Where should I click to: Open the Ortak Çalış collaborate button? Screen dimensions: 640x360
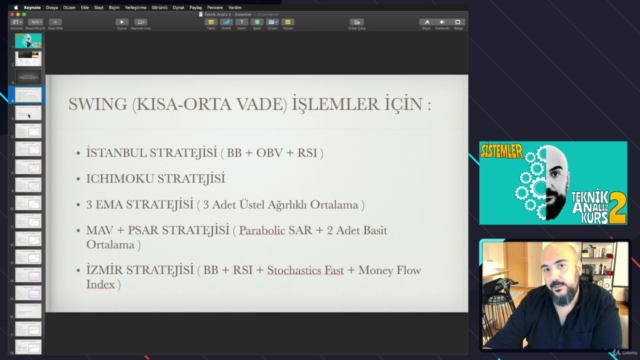pos(357,22)
